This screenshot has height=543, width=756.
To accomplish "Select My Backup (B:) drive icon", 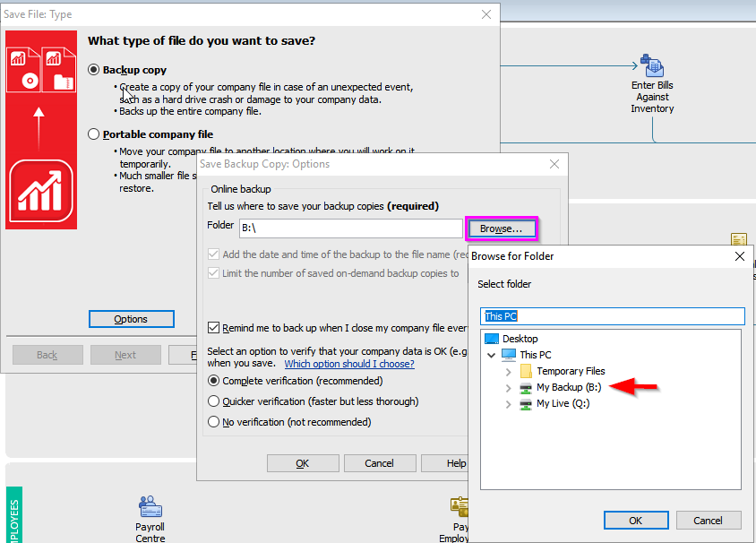I will [526, 387].
